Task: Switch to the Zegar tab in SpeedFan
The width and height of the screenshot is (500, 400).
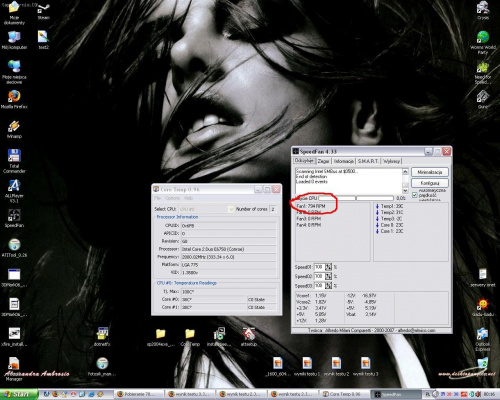Action: 323,161
